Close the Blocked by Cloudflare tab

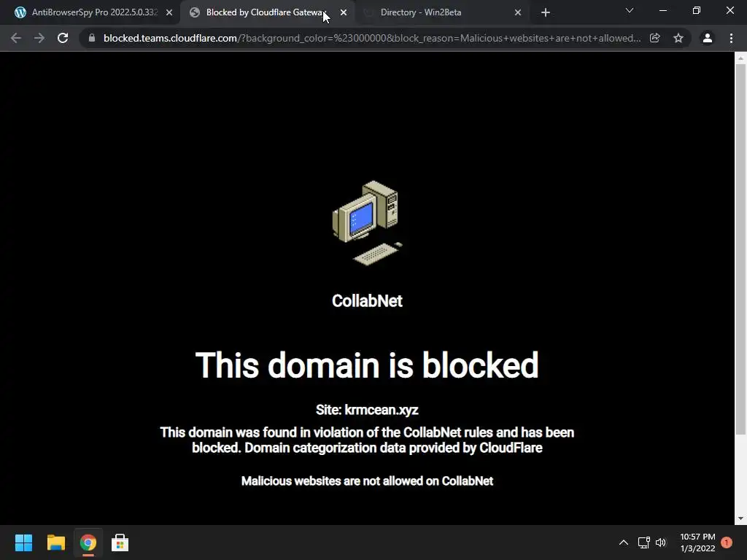(344, 12)
